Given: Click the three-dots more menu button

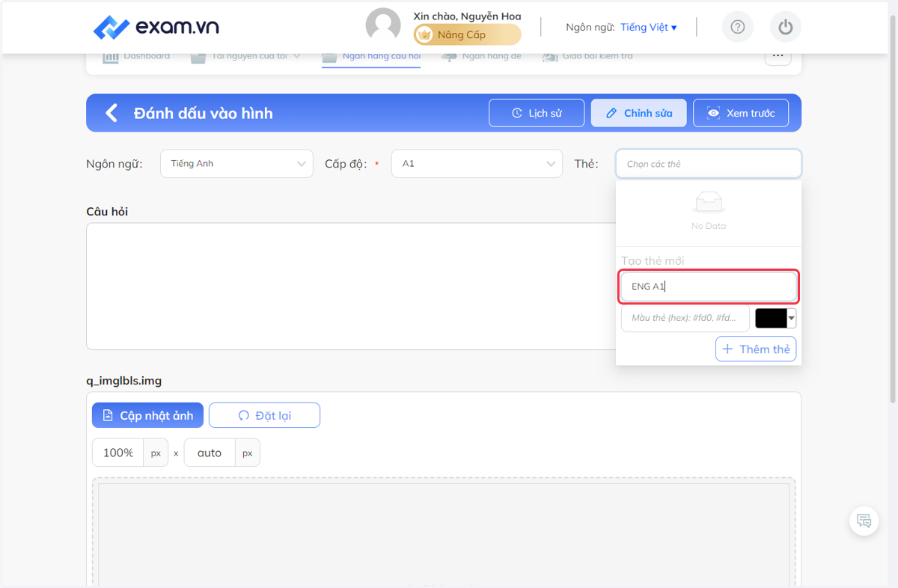Looking at the screenshot, I should tap(778, 56).
